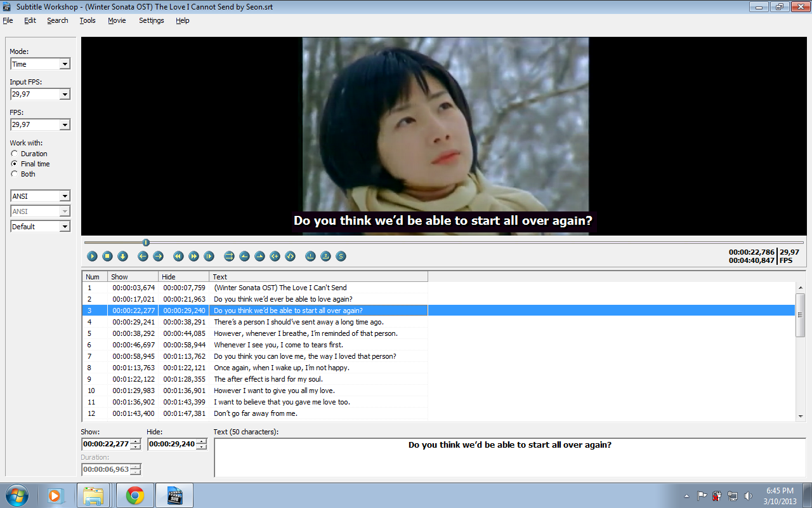Select row 'The after effect is hard for my soul.'
This screenshot has height=508, width=812.
point(438,379)
